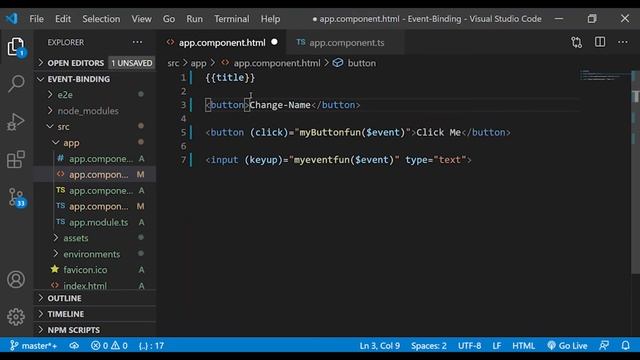Viewport: 640px width, 360px height.
Task: Open the Help menu
Action: tap(271, 19)
